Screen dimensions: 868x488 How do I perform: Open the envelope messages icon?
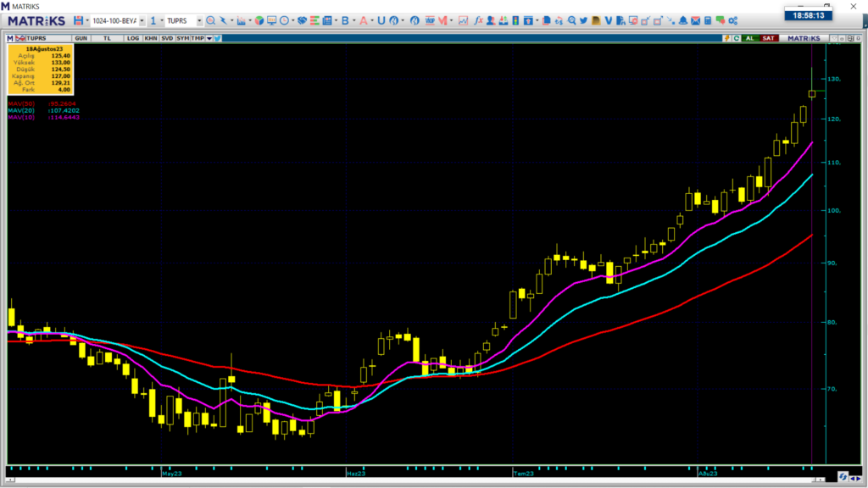tap(694, 20)
